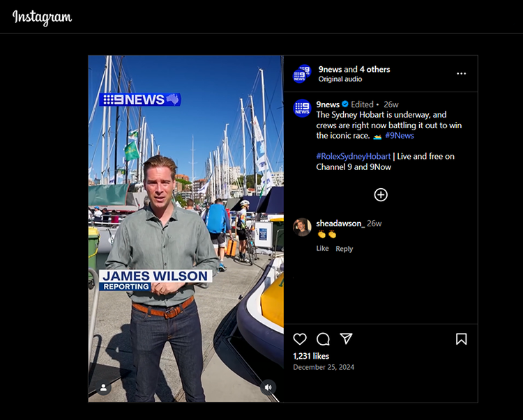Open #9News hashtag link
Screen dimensions: 523x420
point(399,136)
